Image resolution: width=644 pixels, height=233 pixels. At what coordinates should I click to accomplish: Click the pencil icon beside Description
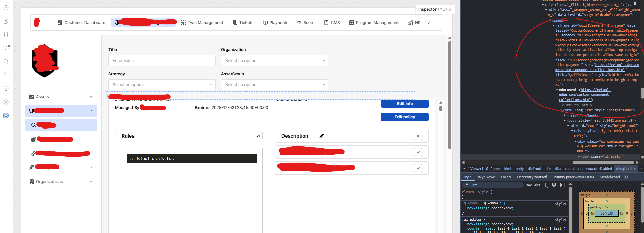point(321,136)
